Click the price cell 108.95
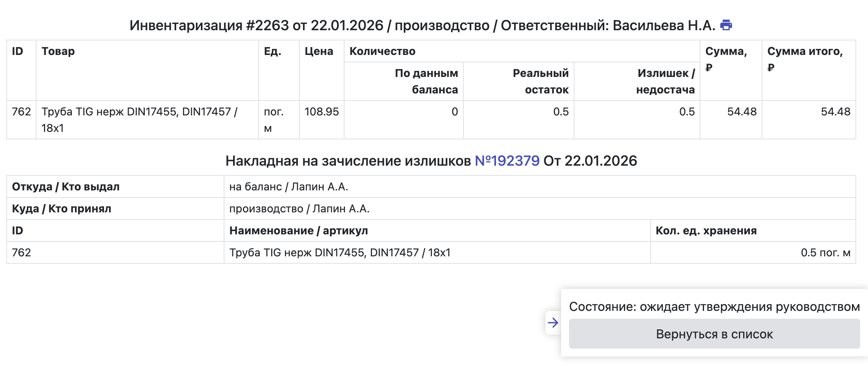Viewport: 868px width, 369px height. point(321,112)
